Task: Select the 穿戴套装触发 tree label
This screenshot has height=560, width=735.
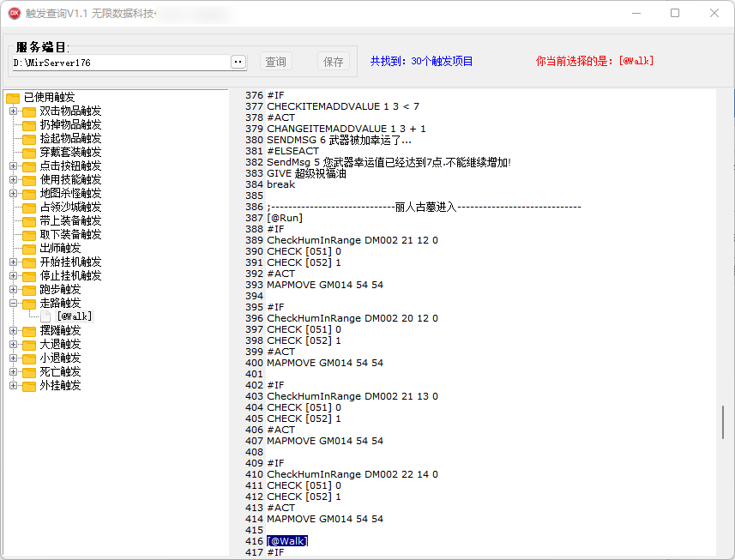Action: click(70, 153)
